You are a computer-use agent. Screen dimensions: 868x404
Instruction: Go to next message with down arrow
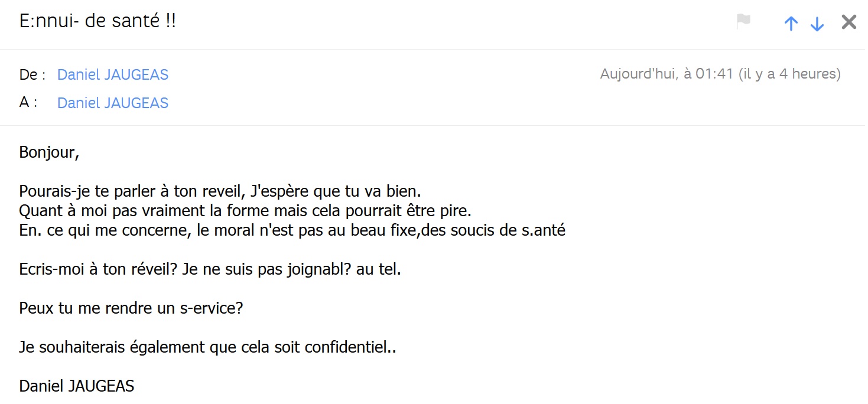tap(817, 23)
